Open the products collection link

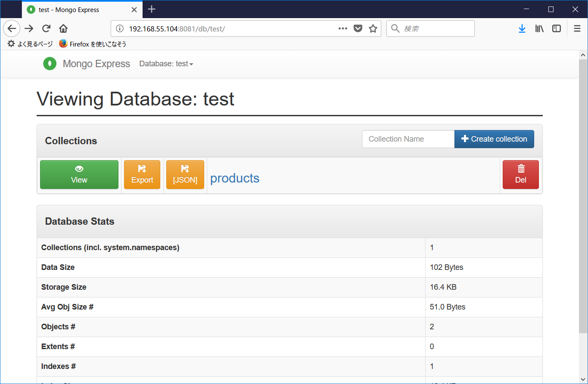coord(235,178)
